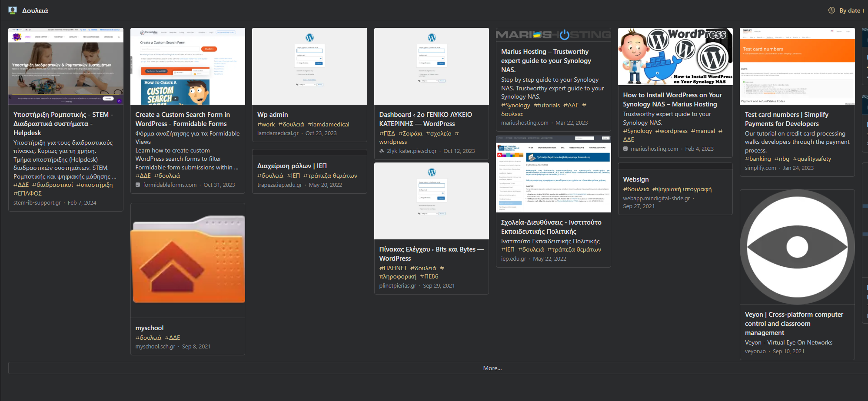
Task: Open the robotics Helpdesk thumbnail image
Action: [x=66, y=66]
